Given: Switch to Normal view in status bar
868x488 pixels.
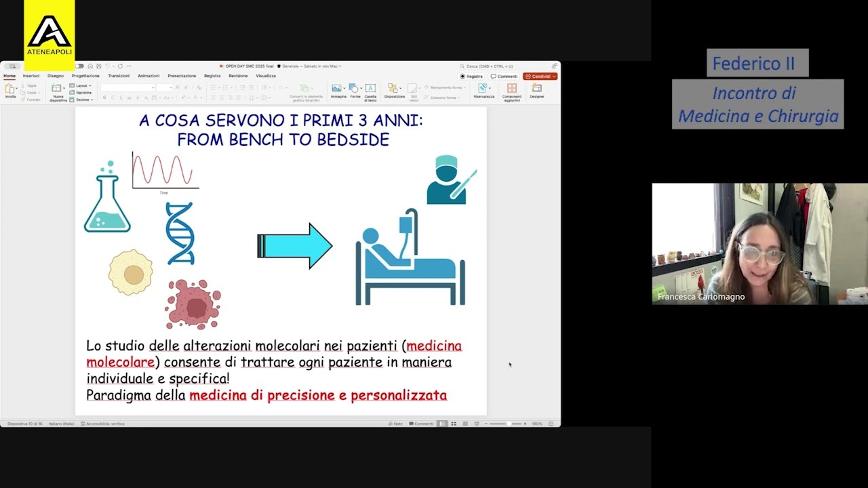Looking at the screenshot, I should 442,424.
